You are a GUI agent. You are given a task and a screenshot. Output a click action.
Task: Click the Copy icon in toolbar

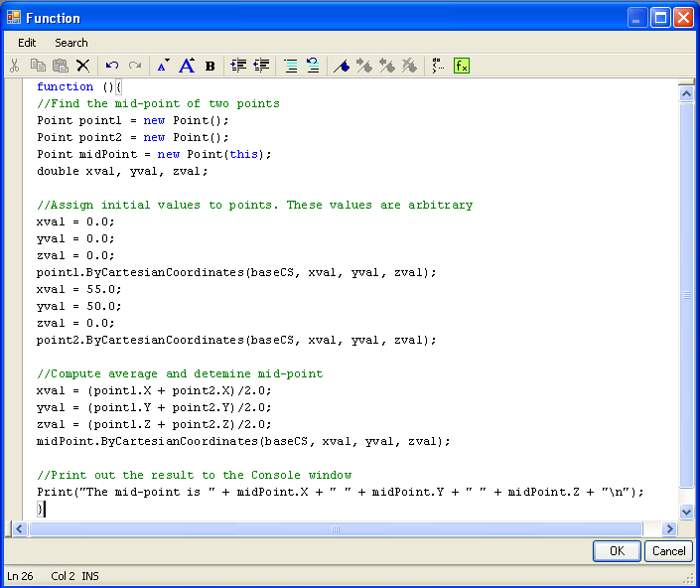(38, 66)
